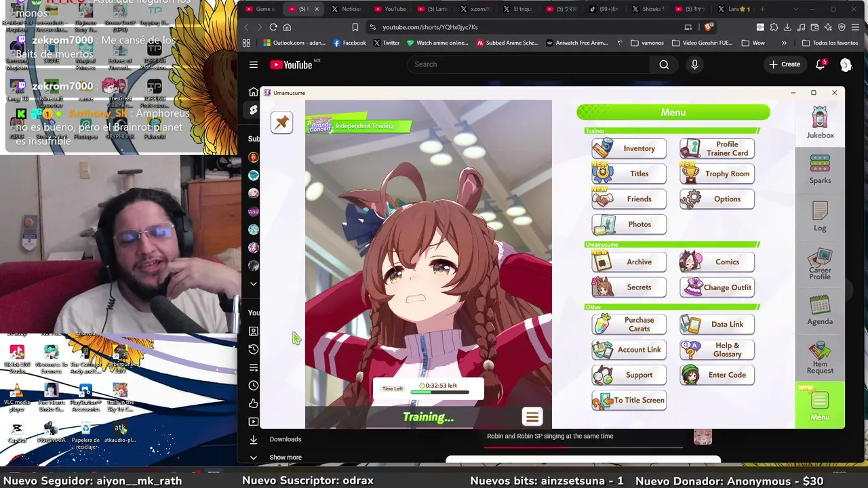
Task: Open the browser downloads icon
Action: pos(788,27)
